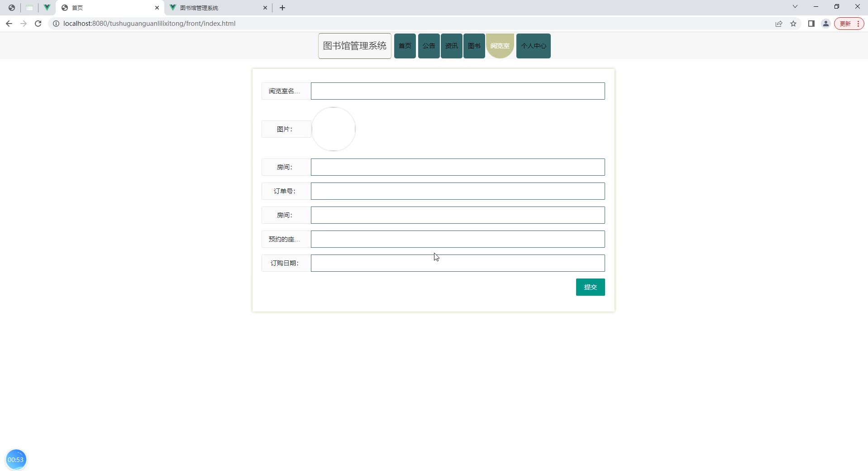Open the pinned Vue tab

click(x=47, y=8)
